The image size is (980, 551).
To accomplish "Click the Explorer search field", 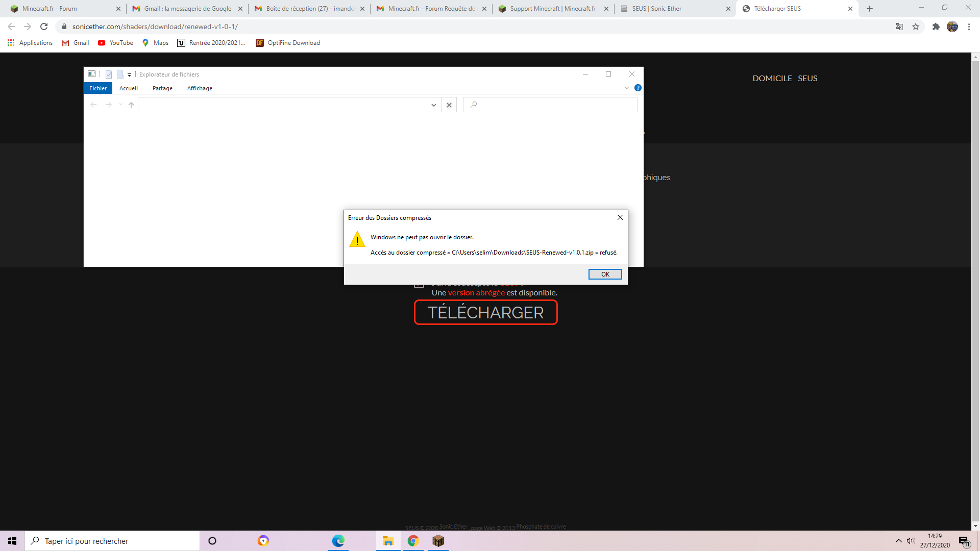I will (550, 105).
